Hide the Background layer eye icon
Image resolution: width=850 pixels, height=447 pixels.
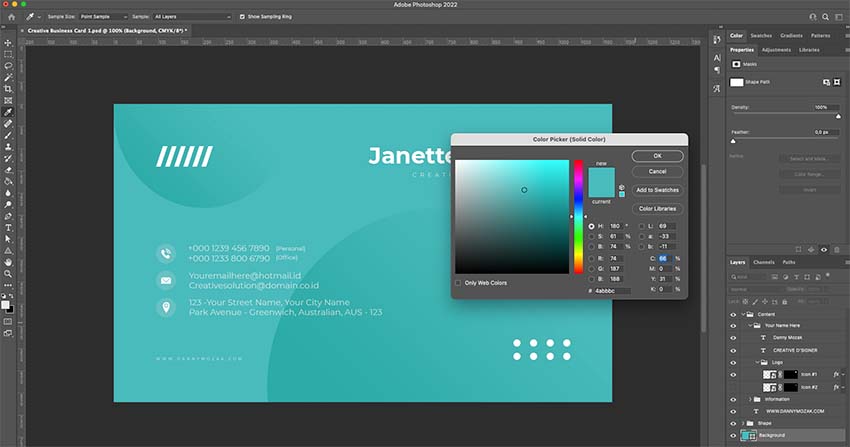pos(733,435)
